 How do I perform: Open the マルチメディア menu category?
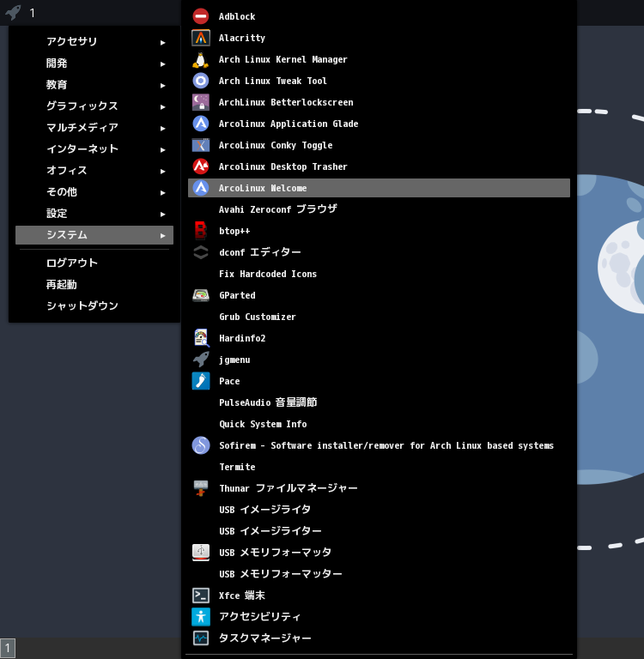pos(94,127)
